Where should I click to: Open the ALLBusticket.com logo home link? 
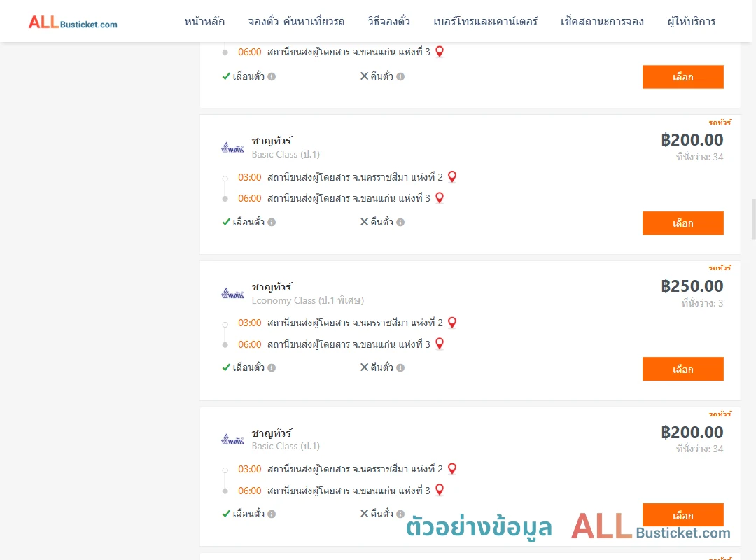click(x=73, y=22)
